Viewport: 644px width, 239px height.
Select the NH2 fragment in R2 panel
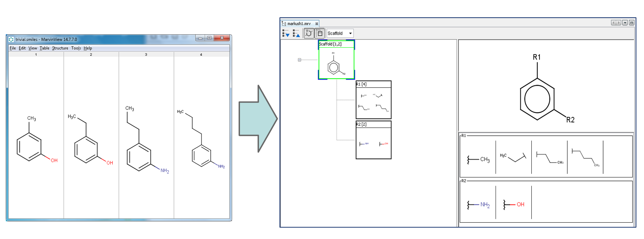pyautogui.click(x=478, y=205)
